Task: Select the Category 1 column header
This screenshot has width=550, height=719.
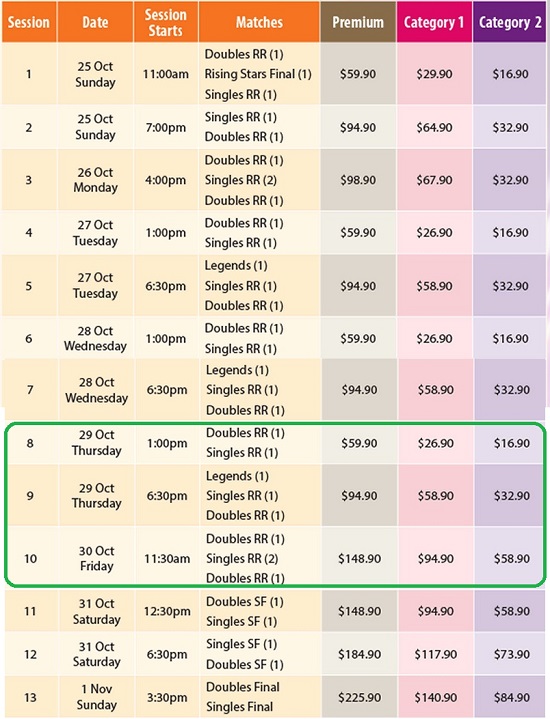Action: [434, 22]
